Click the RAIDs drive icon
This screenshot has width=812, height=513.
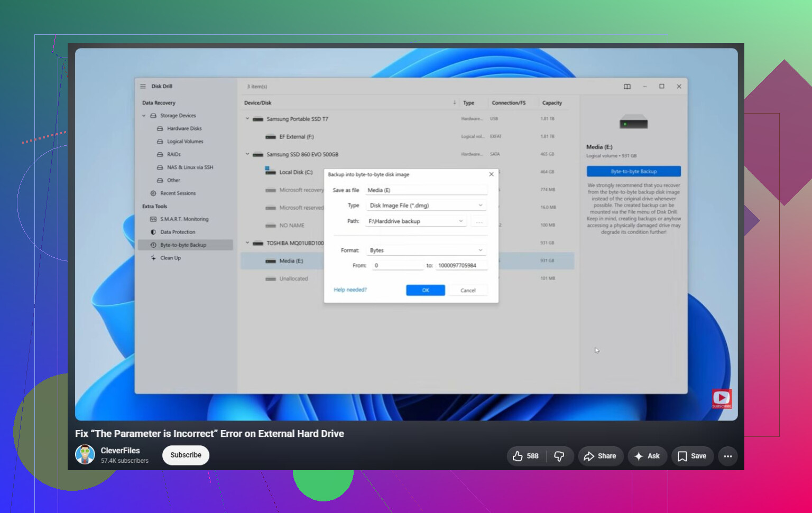pyautogui.click(x=160, y=154)
